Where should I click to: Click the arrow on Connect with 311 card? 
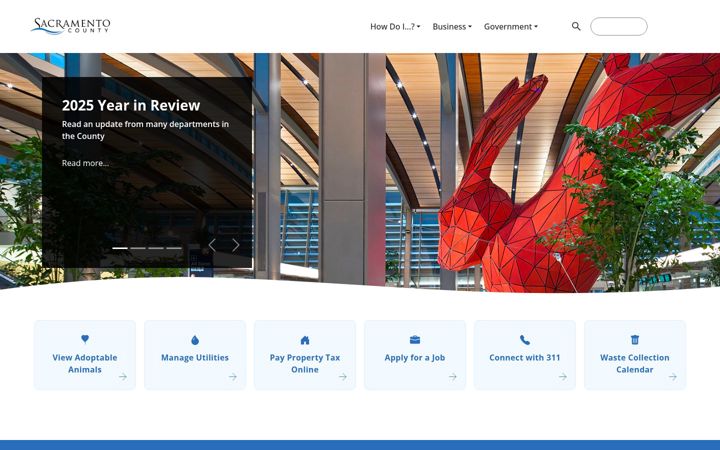click(x=562, y=377)
